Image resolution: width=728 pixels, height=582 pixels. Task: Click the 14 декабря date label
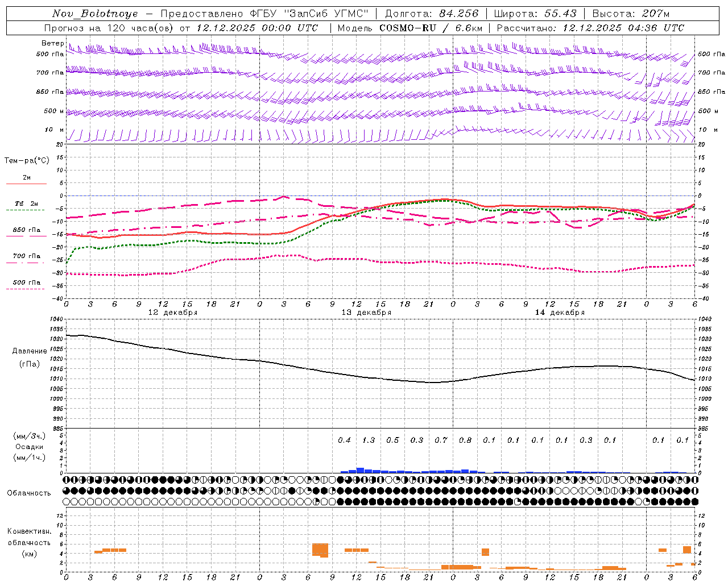point(560,313)
